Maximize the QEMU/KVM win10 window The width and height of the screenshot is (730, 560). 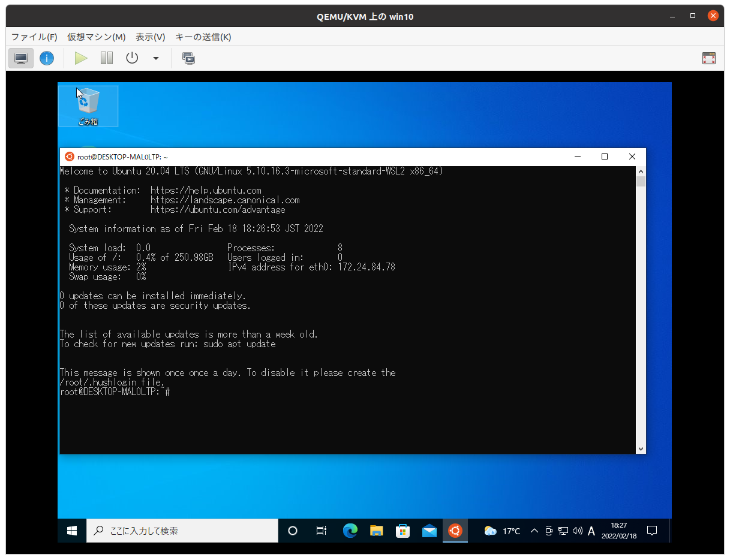click(x=693, y=16)
